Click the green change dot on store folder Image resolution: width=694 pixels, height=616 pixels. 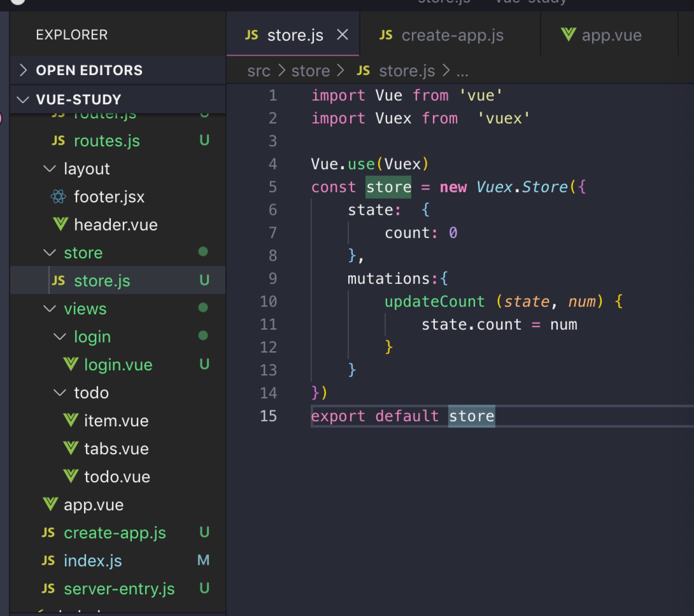tap(203, 252)
